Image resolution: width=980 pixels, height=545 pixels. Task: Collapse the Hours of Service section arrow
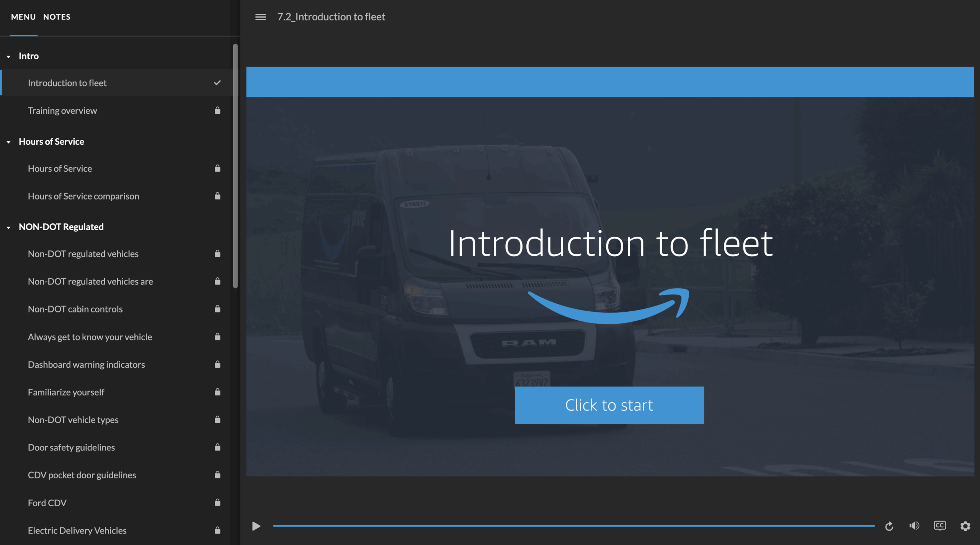8,142
